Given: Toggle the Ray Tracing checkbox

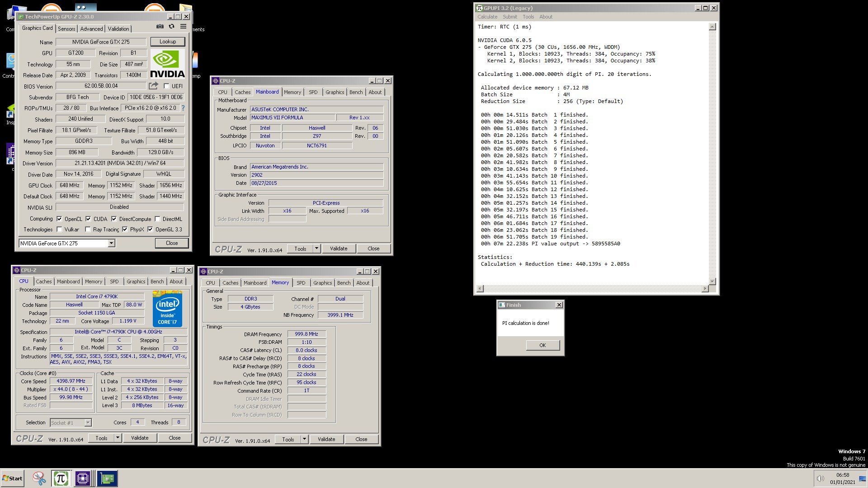Looking at the screenshot, I should (88, 230).
